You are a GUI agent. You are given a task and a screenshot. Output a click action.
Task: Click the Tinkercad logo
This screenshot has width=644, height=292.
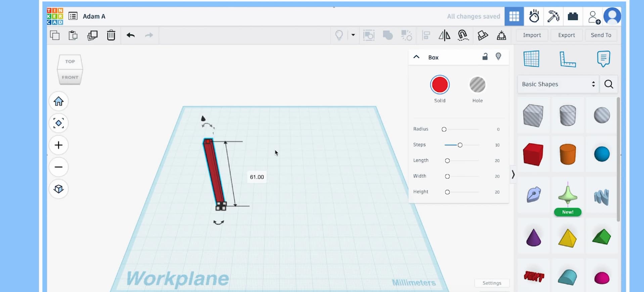(x=55, y=16)
